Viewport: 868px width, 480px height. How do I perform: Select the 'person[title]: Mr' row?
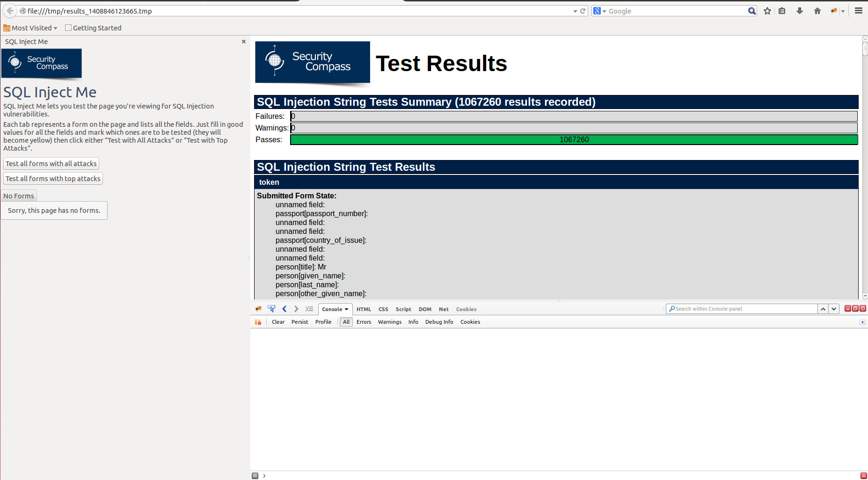click(x=301, y=267)
